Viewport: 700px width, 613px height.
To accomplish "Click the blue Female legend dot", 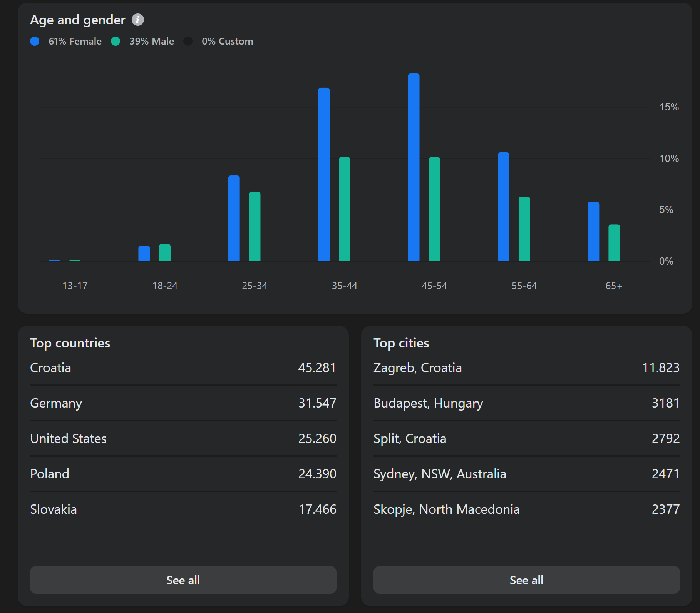I will [35, 42].
